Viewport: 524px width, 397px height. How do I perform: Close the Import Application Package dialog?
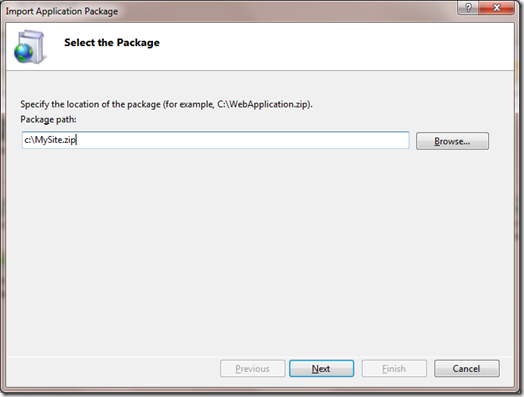pyautogui.click(x=497, y=7)
